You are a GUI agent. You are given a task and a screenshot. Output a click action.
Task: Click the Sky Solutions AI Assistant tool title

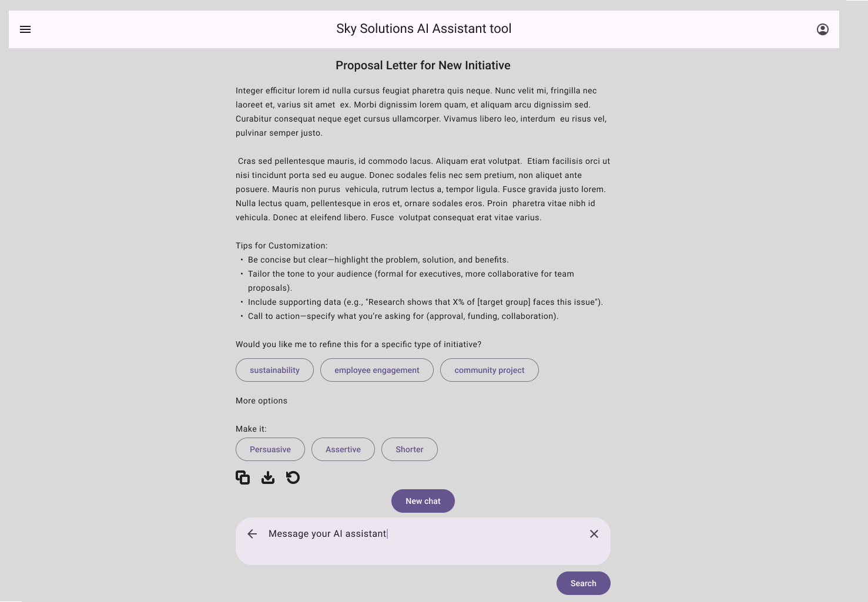coord(423,29)
